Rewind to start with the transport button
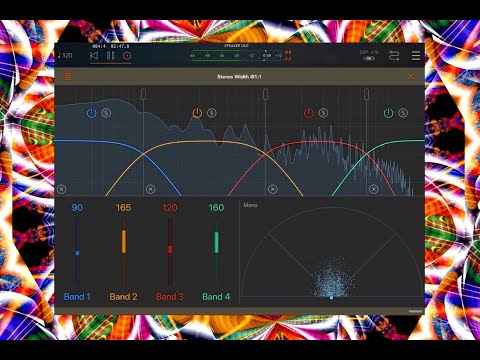 [94, 56]
